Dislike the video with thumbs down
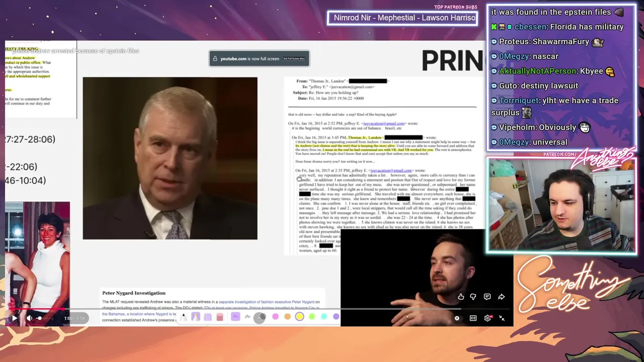Image resolution: width=644 pixels, height=362 pixels. coord(473,297)
